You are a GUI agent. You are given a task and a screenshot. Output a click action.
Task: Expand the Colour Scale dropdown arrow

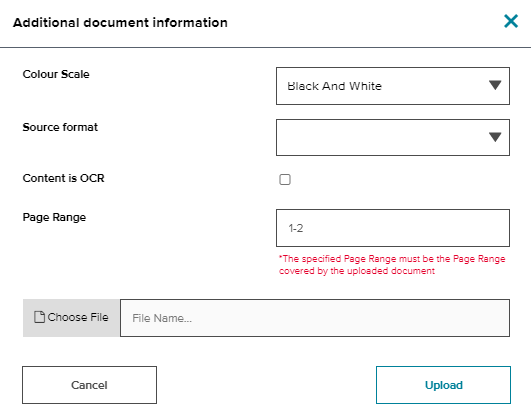[x=495, y=85]
